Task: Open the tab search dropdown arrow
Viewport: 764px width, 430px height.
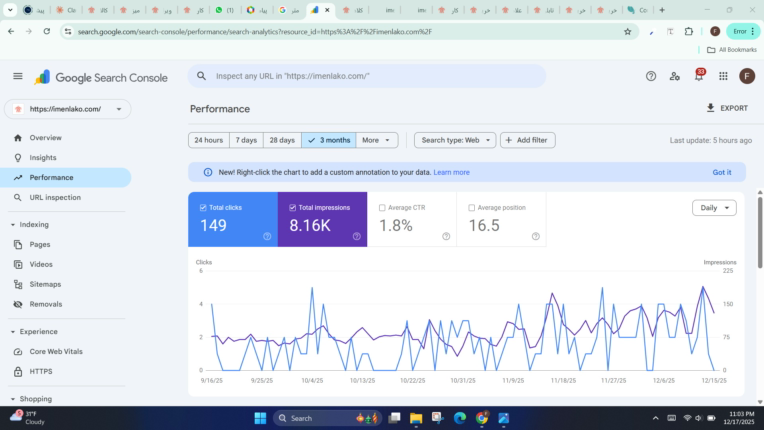Action: (x=10, y=10)
